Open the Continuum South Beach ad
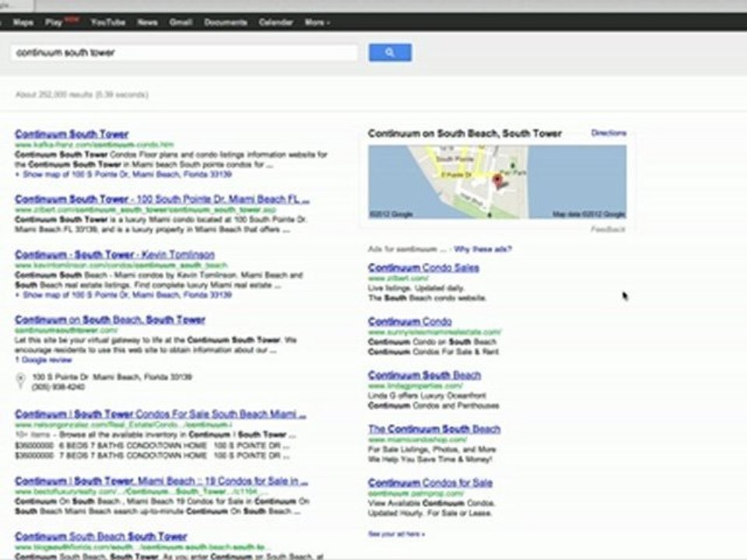747x560 pixels. (425, 375)
